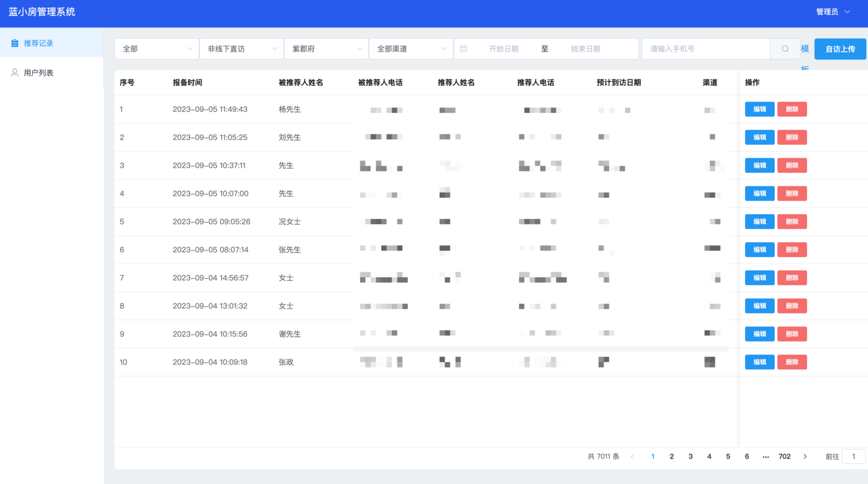Jump to last page 702
Image resolution: width=868 pixels, height=484 pixels.
(x=784, y=456)
